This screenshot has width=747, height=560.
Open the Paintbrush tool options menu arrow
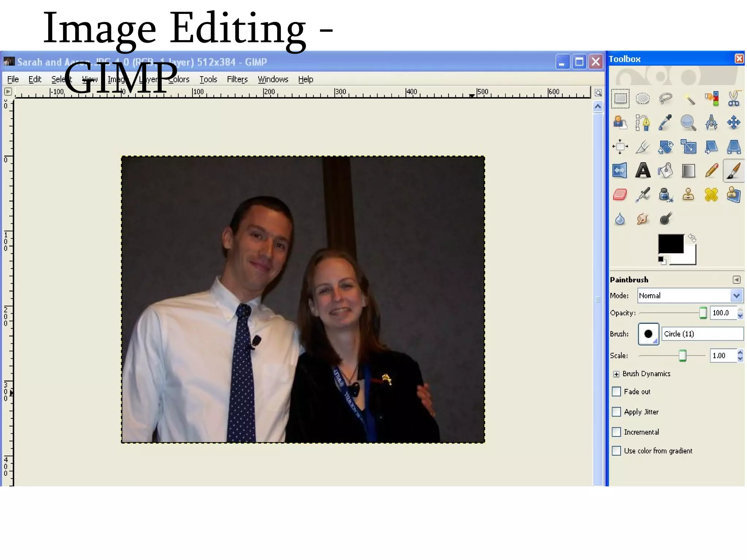(736, 279)
